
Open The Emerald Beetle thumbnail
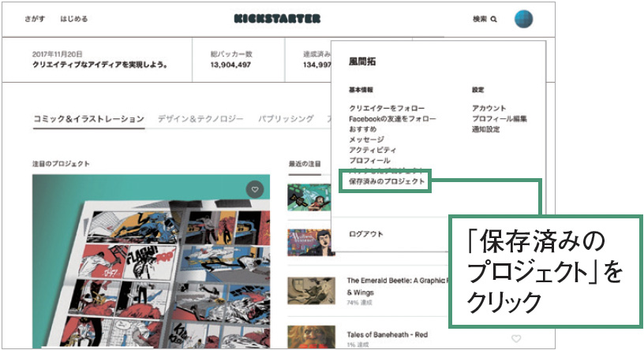(311, 291)
